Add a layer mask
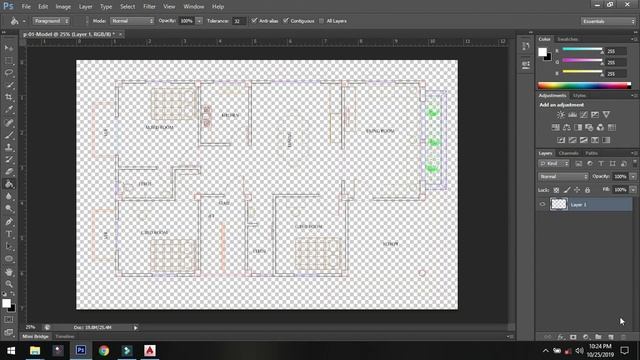 (x=573, y=337)
